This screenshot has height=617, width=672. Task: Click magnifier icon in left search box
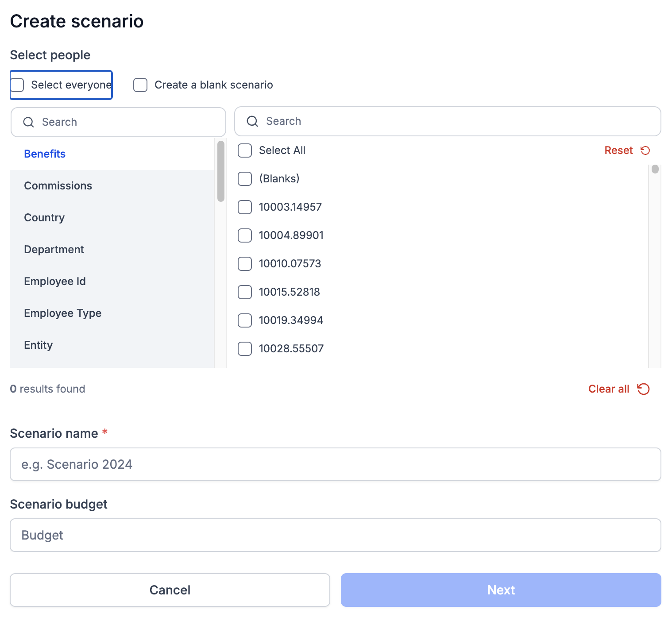[x=28, y=122]
